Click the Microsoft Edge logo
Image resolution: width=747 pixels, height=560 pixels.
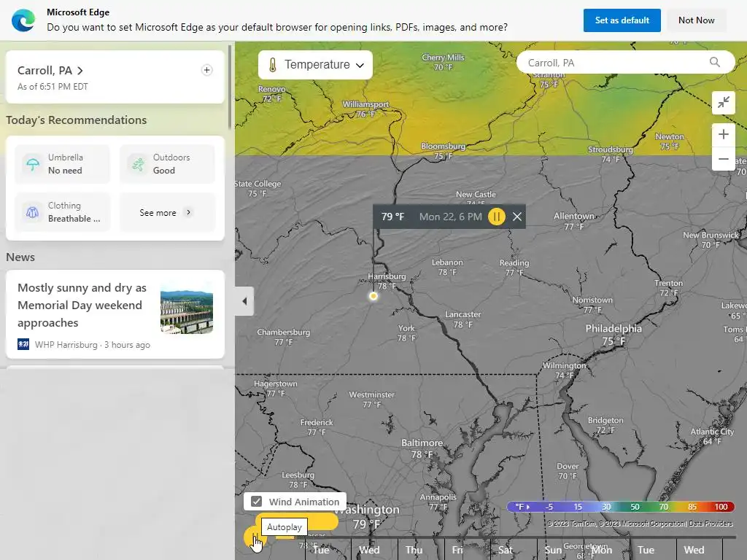(x=23, y=20)
